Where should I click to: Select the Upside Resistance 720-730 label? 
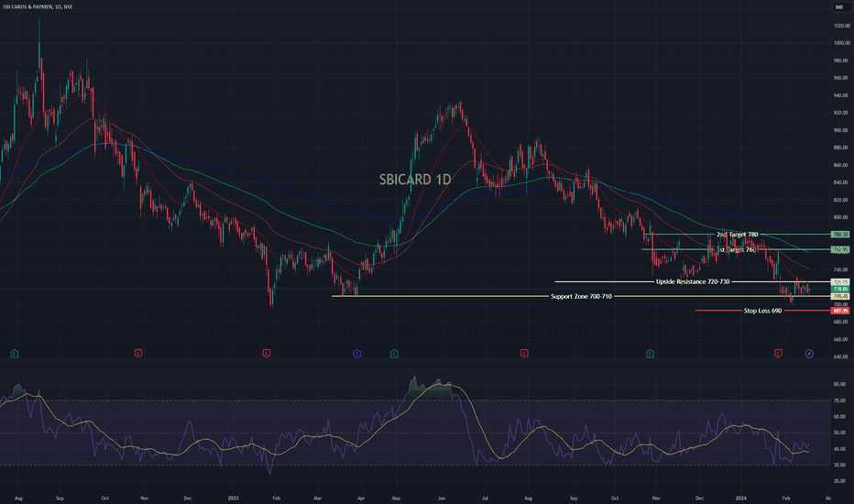692,281
